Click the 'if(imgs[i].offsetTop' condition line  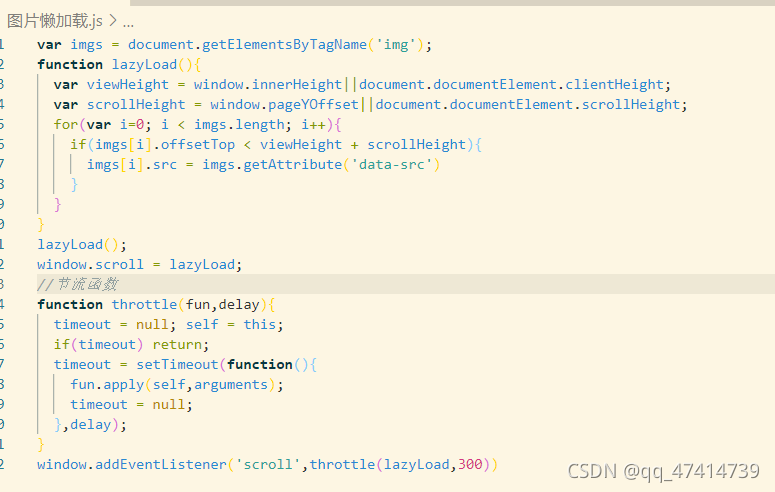coord(276,145)
